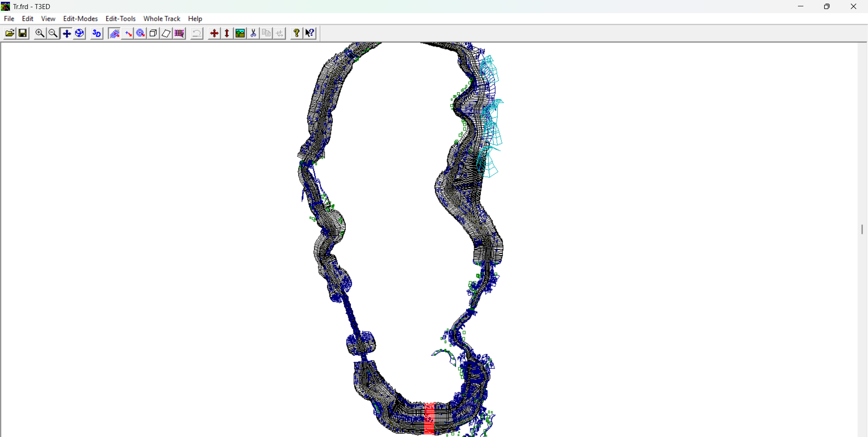Open the Whole Track menu

pos(162,19)
